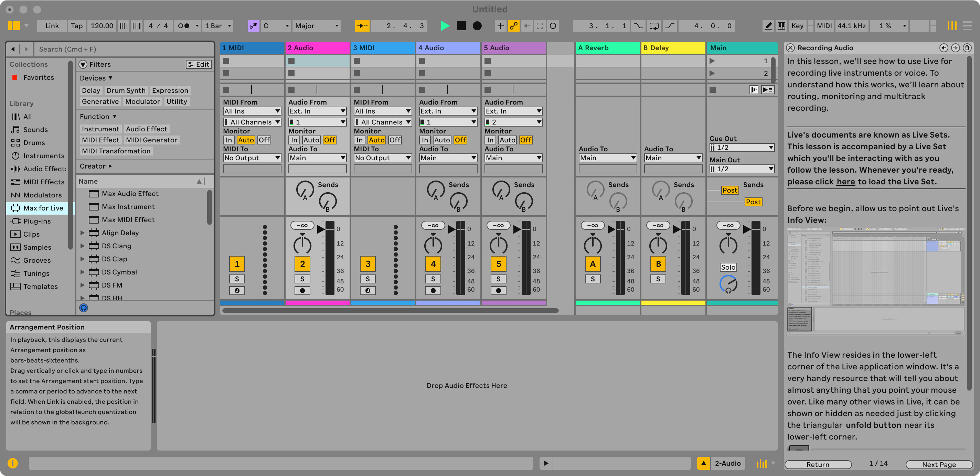Start playback with the green Play button
The height and width of the screenshot is (476, 980).
click(x=445, y=26)
